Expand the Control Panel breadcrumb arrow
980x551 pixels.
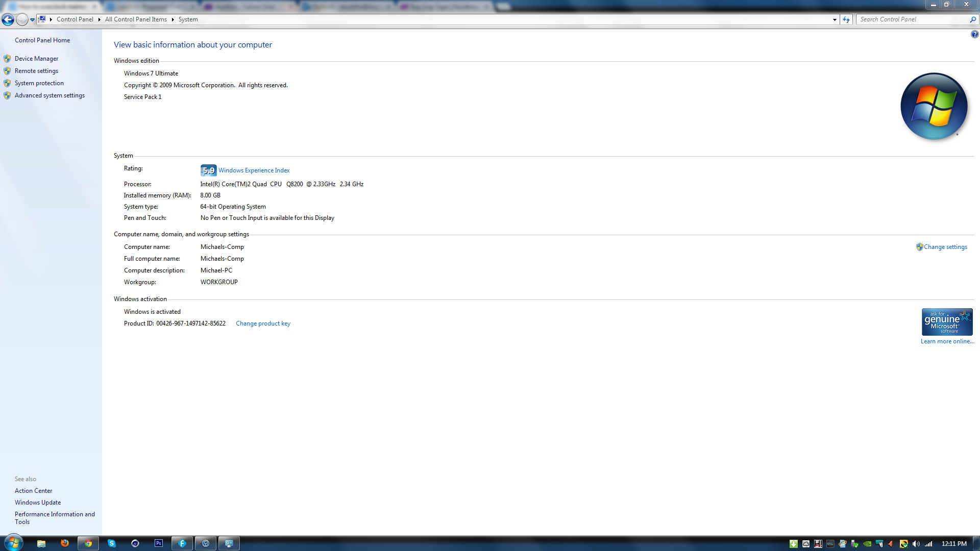99,19
